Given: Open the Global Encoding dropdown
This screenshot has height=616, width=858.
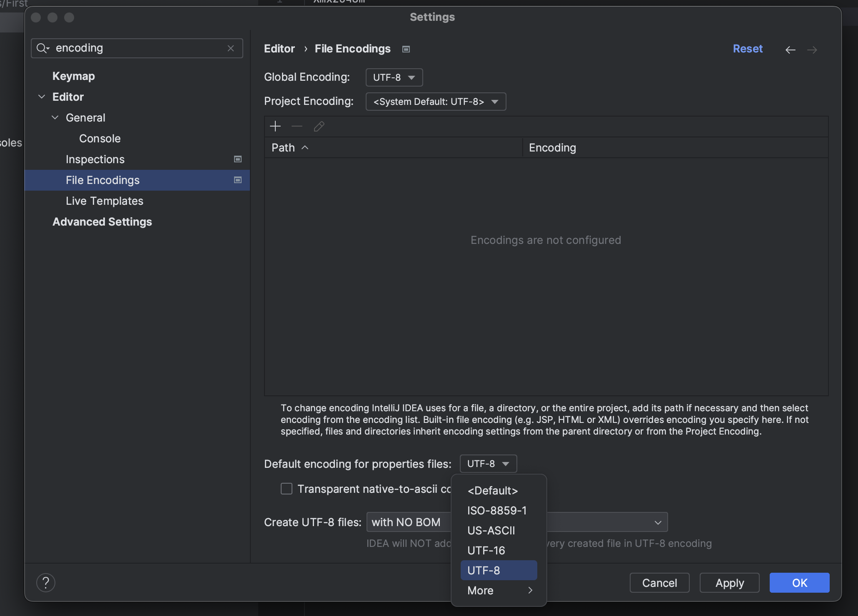Looking at the screenshot, I should [x=394, y=77].
